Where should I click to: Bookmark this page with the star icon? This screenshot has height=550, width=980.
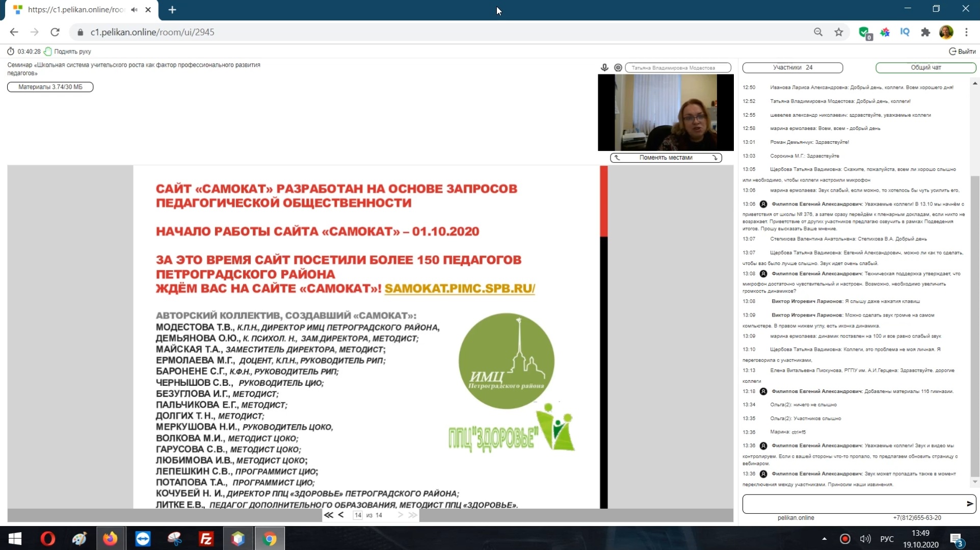(839, 32)
